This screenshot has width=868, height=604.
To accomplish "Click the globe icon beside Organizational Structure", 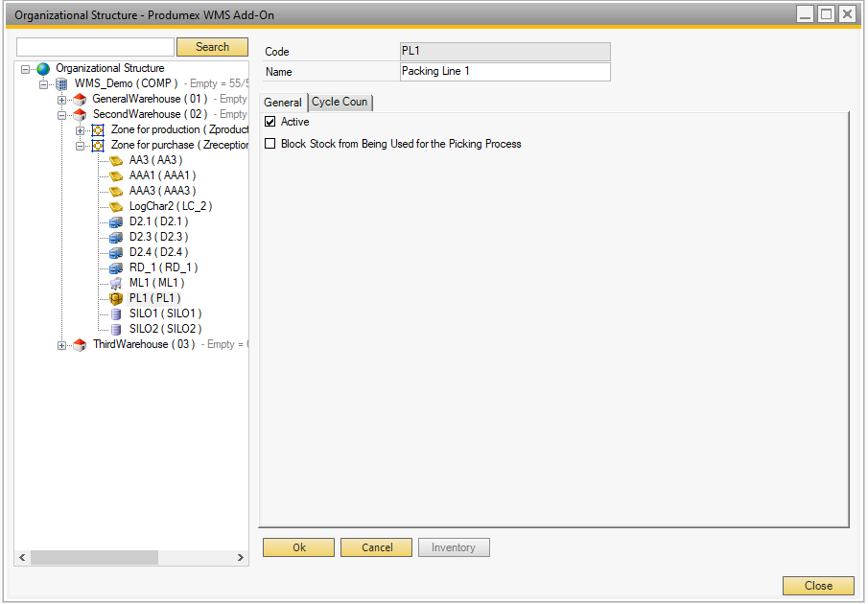I will pyautogui.click(x=43, y=69).
